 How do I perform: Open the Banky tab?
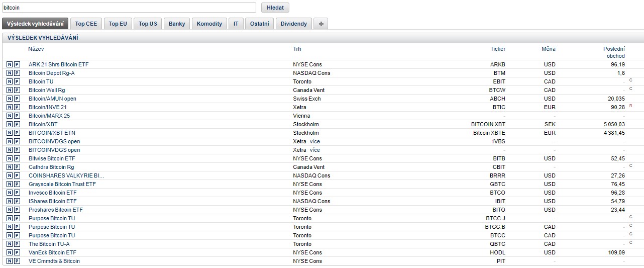coord(177,24)
